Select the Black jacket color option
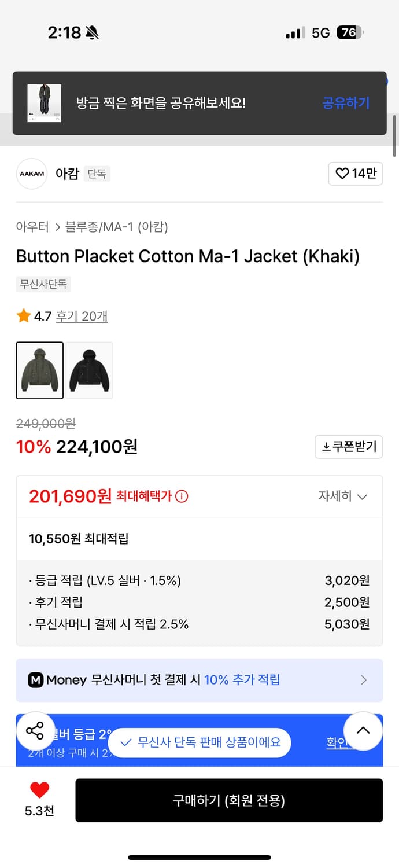Viewport: 399px width, 868px height. (89, 370)
